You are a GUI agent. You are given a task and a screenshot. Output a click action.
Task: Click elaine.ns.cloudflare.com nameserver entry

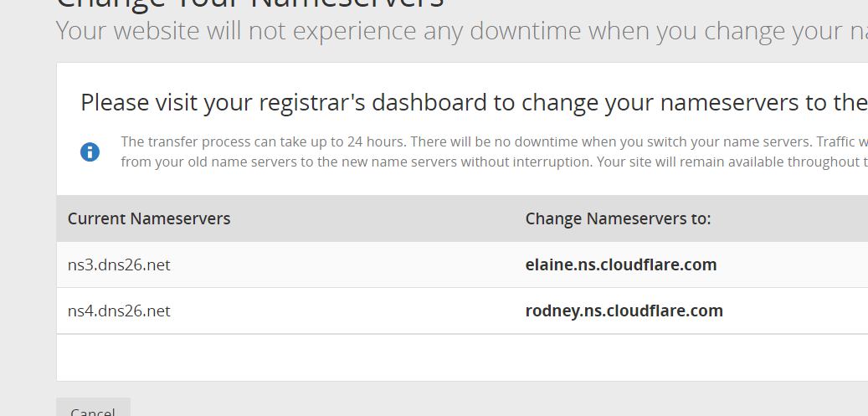tap(620, 265)
